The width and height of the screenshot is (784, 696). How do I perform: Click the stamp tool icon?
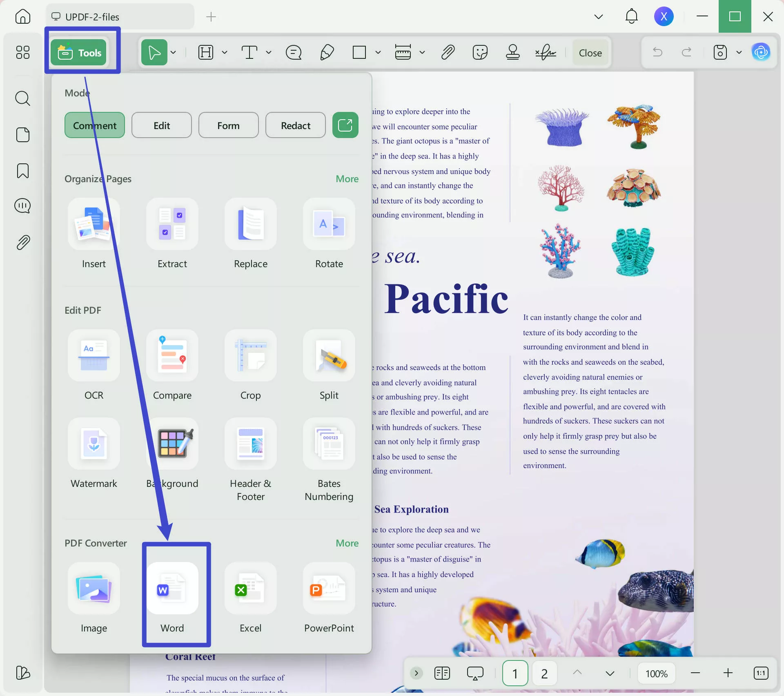(x=513, y=52)
